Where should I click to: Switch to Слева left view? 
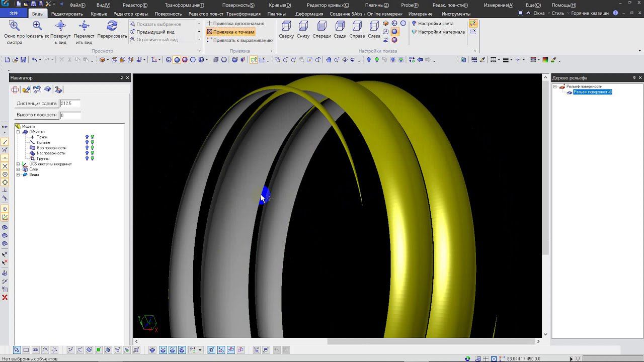[x=374, y=26]
